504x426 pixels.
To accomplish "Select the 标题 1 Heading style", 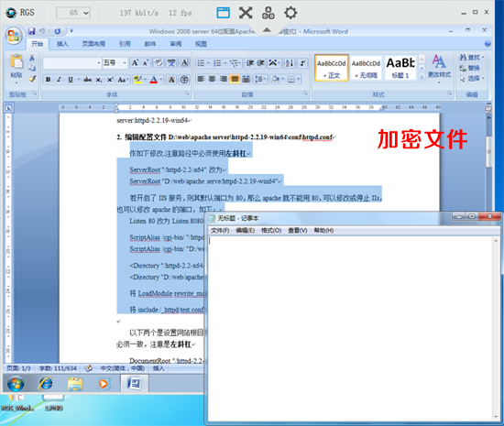I will coord(400,68).
